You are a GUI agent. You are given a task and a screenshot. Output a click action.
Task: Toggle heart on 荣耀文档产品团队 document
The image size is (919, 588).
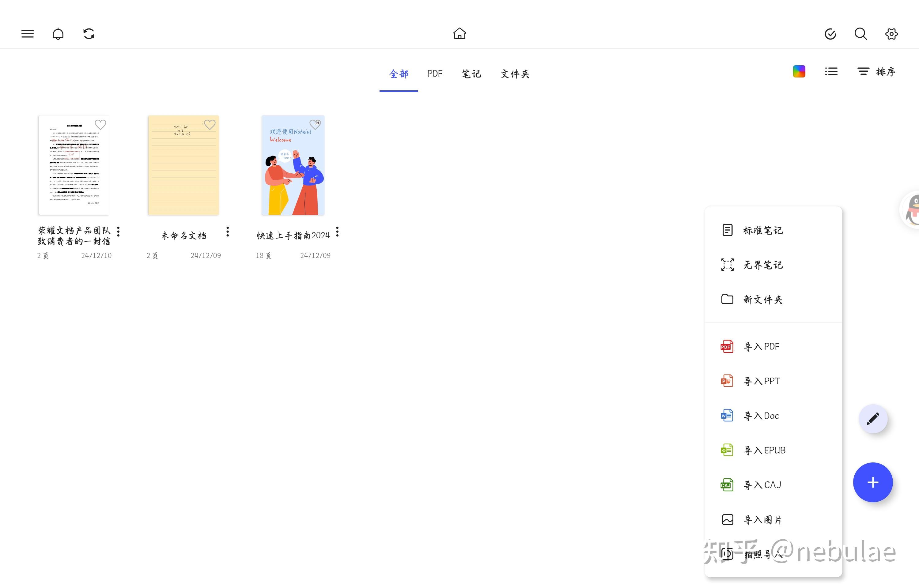(x=100, y=124)
